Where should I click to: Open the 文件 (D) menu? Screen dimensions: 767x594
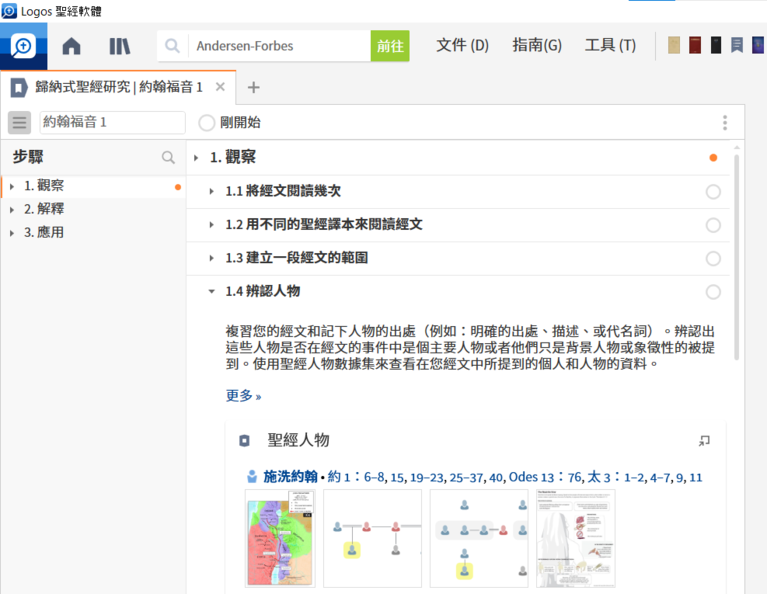462,45
